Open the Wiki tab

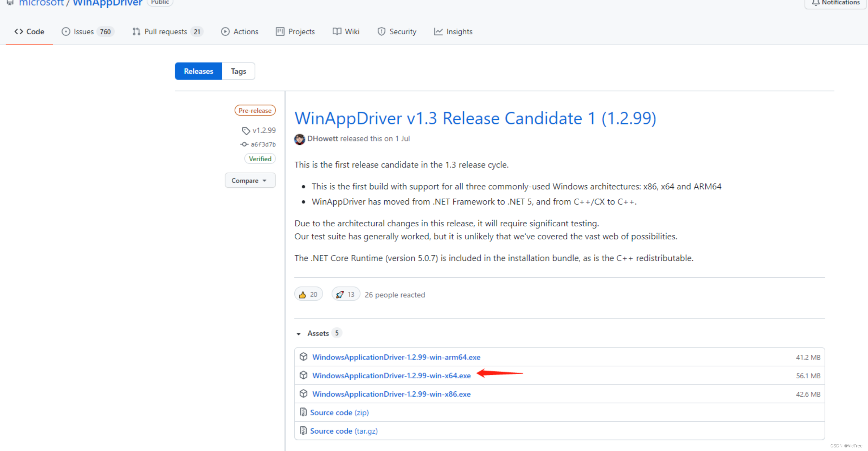(x=346, y=31)
